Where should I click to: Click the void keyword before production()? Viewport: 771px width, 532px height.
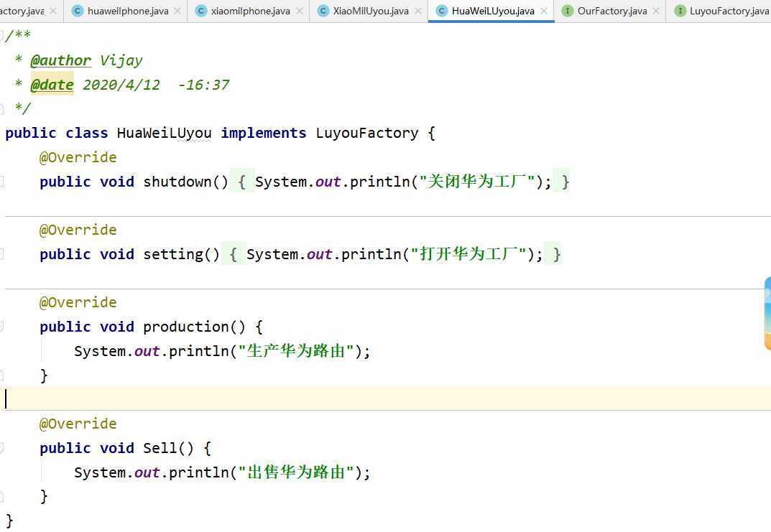[117, 327]
